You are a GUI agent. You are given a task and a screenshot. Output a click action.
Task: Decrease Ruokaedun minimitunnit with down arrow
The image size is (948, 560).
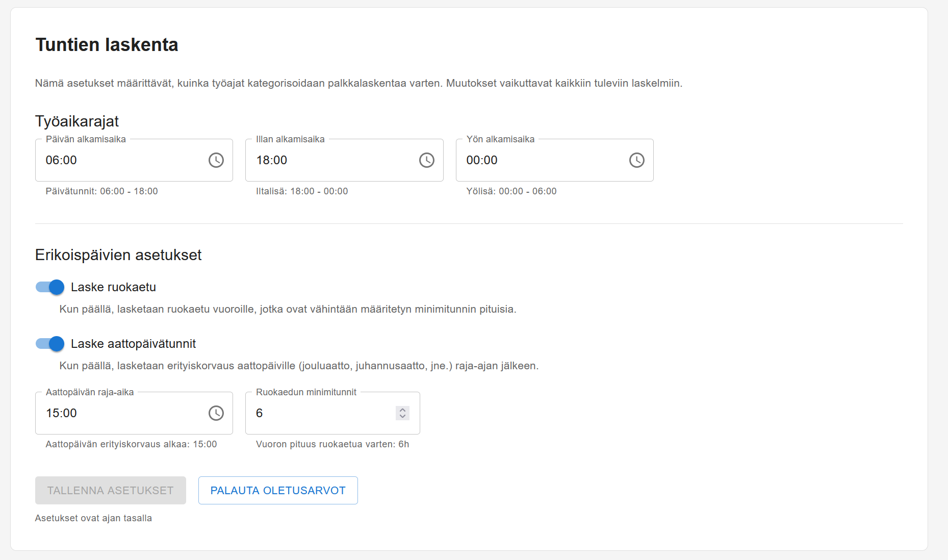(402, 417)
